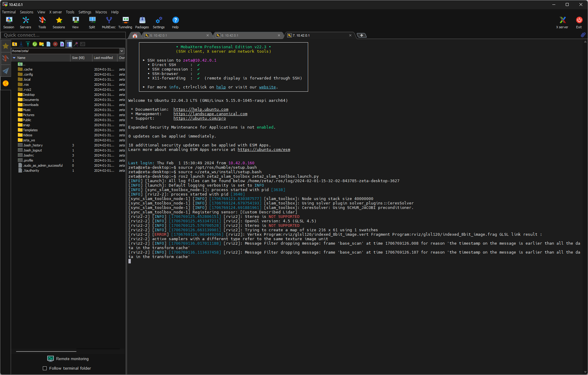Refresh the SFTP folder with green icon
This screenshot has width=588, height=375.
pyautogui.click(x=35, y=44)
